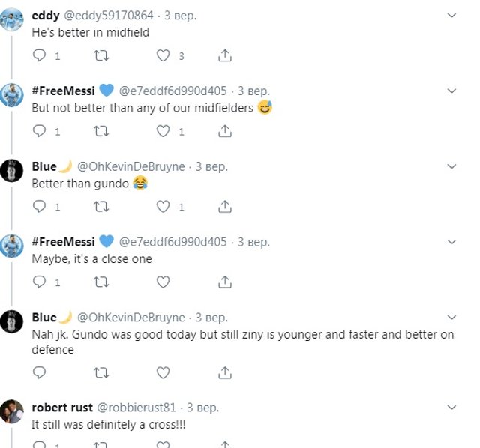The width and height of the screenshot is (480, 448).
Task: Share Blue's "Better than gundo" tweet
Action: (224, 207)
